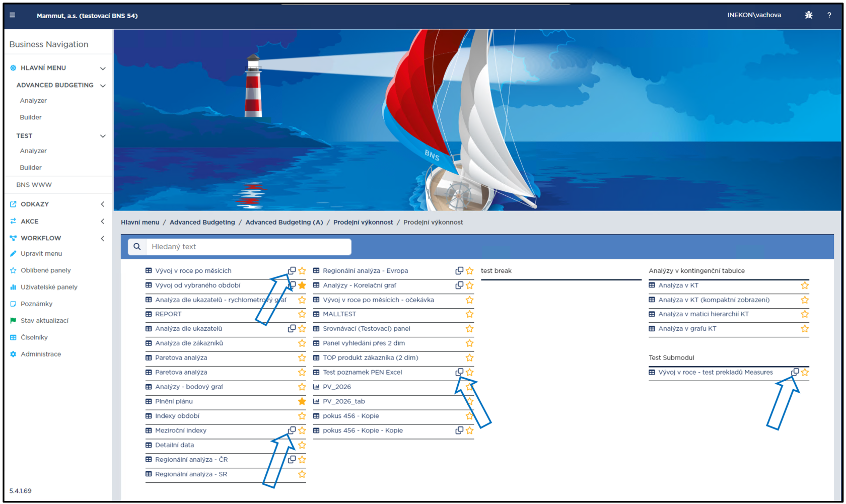Open Regionální analýza - Evropa in new window
The width and height of the screenshot is (846, 504).
tap(459, 271)
